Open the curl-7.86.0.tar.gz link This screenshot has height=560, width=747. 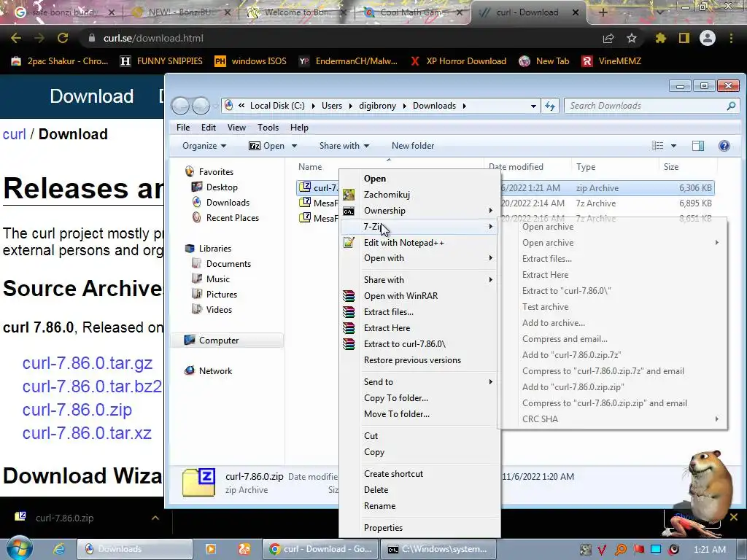pos(88,363)
